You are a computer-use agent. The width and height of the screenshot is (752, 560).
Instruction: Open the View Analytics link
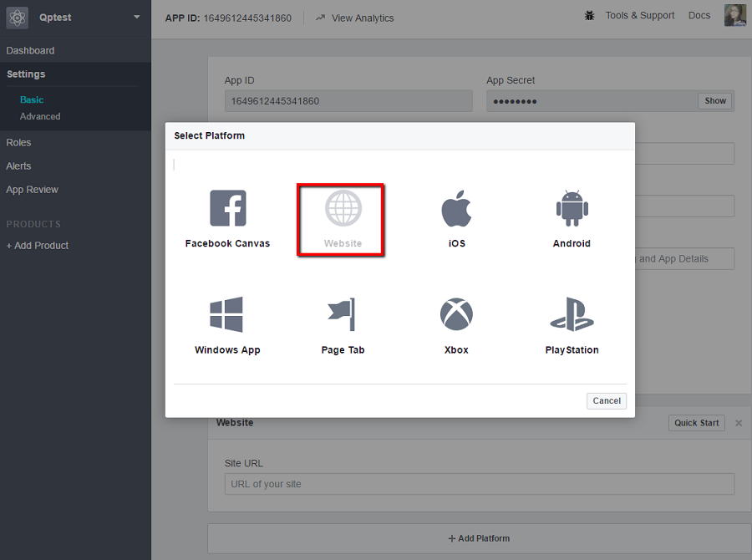coord(363,18)
